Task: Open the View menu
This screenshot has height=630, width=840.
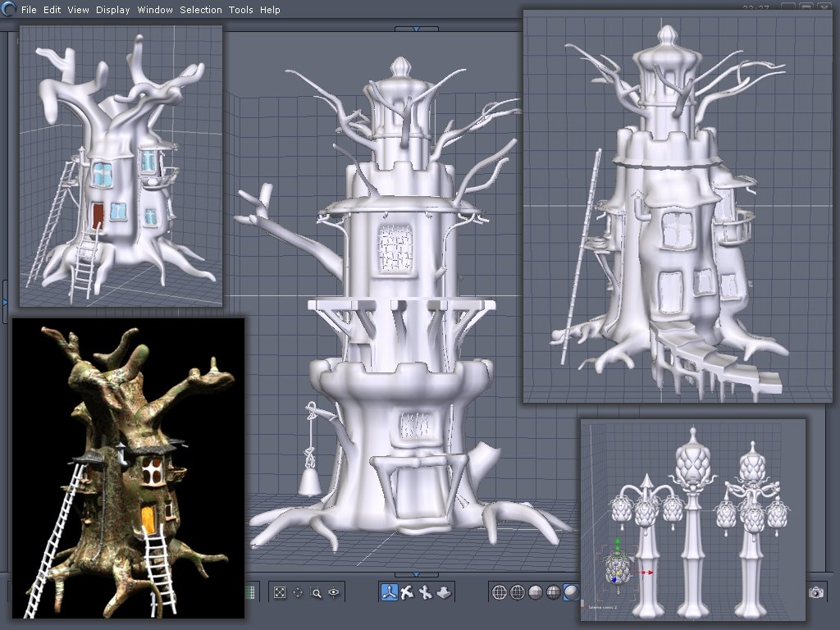Action: pos(78,10)
